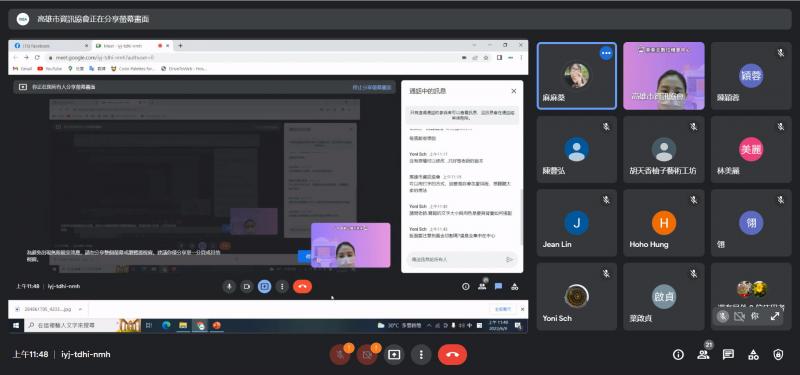This screenshot has height=375, width=800.
Task: Open the meeting details info icon
Action: click(x=678, y=355)
